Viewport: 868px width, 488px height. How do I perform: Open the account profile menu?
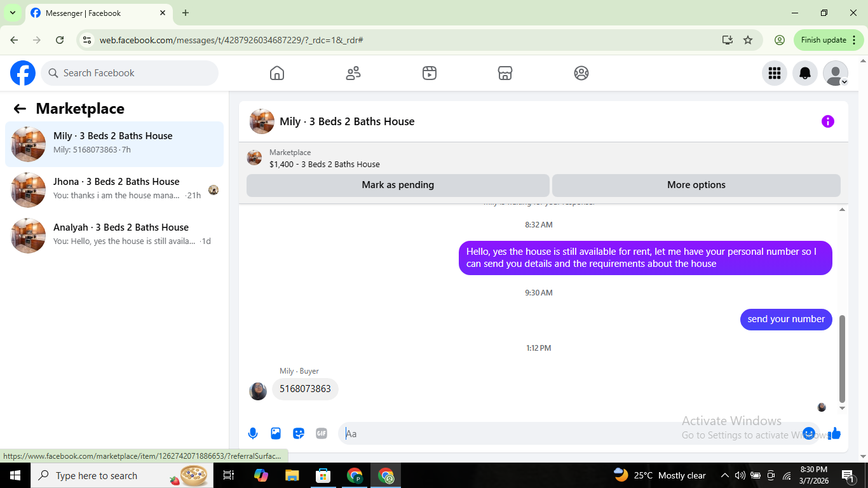click(836, 73)
